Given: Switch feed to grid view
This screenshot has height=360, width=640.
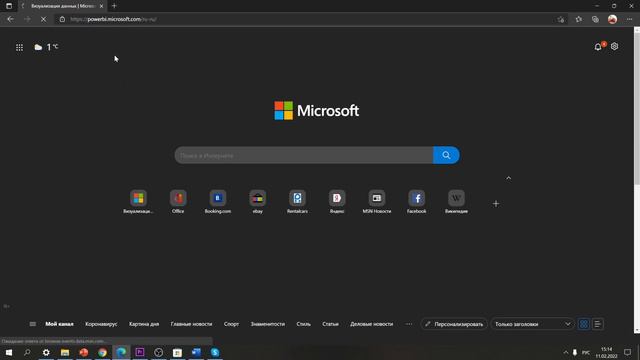Looking at the screenshot, I should pyautogui.click(x=584, y=324).
